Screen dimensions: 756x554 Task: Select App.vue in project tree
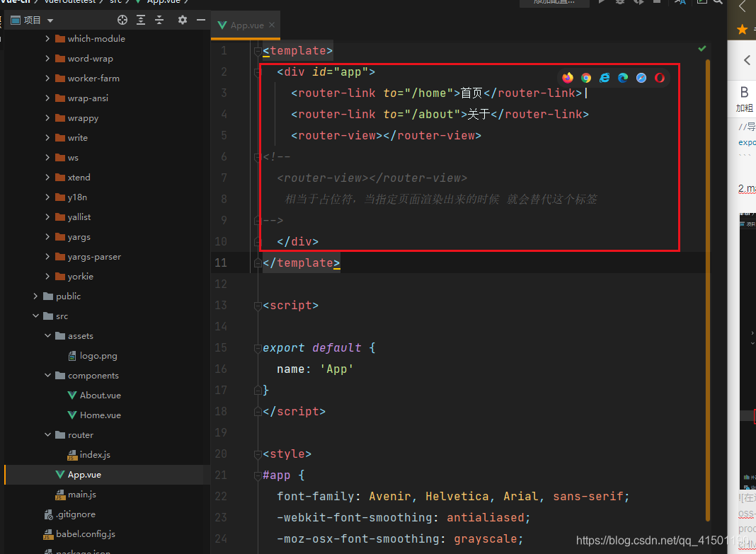[x=84, y=475]
